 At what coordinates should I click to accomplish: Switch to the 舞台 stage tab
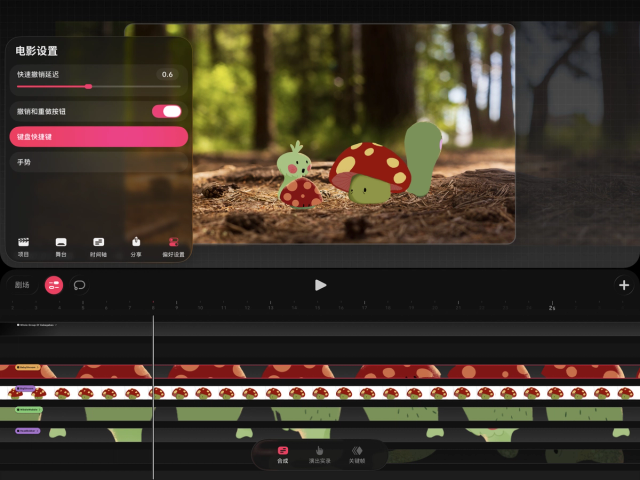tap(61, 247)
